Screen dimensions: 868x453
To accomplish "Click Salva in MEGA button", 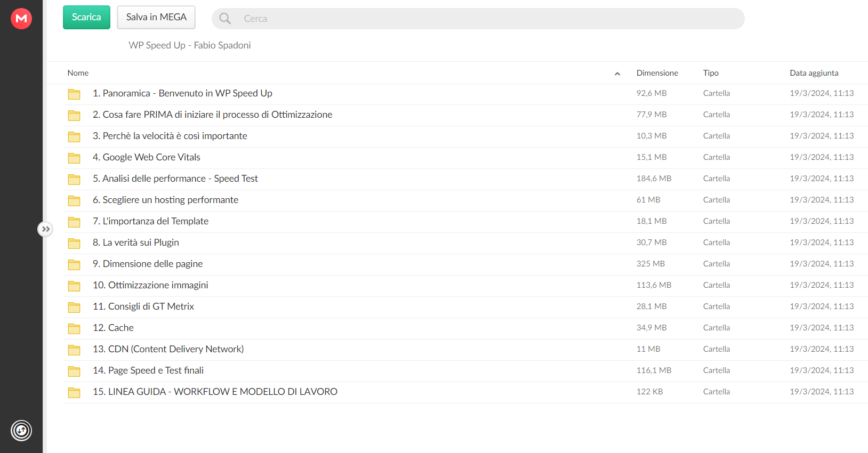I will pyautogui.click(x=156, y=17).
